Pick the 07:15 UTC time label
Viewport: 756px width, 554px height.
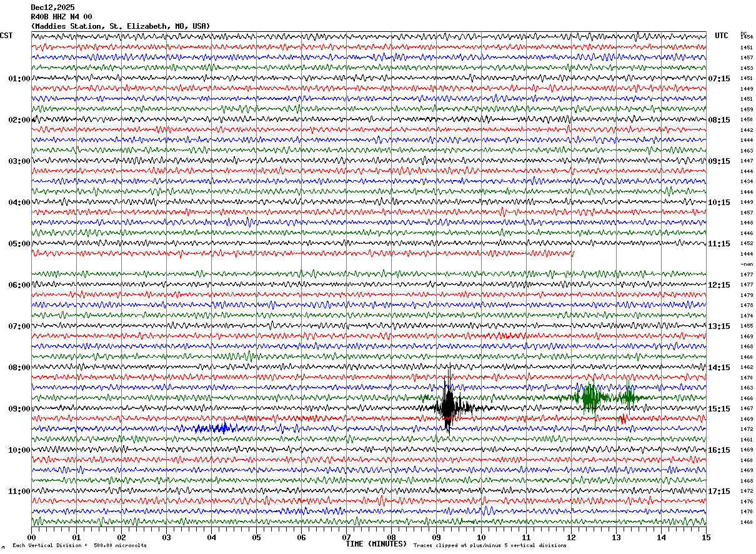[719, 79]
